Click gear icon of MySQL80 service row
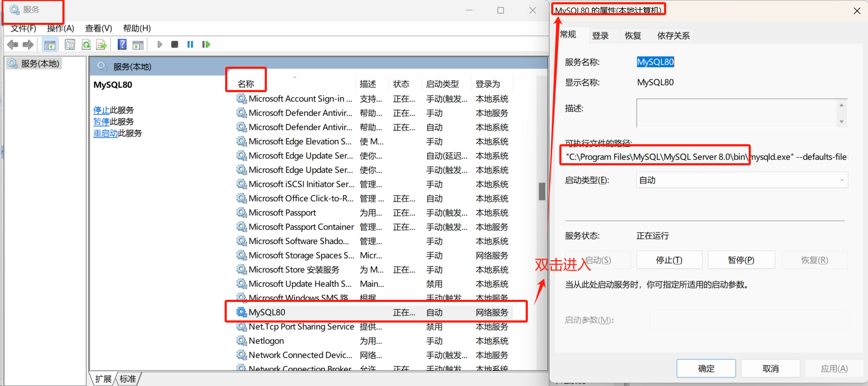Image resolution: width=868 pixels, height=386 pixels. [x=241, y=312]
